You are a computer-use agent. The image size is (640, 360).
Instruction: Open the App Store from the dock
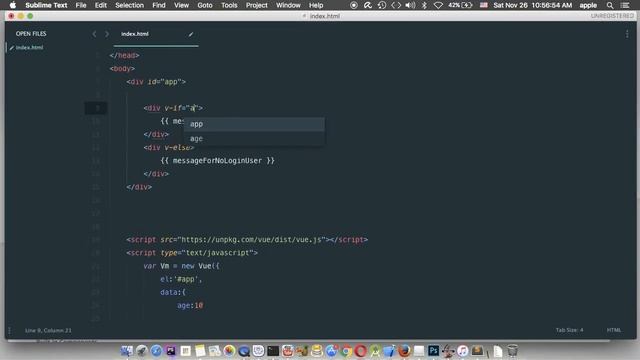(331, 351)
